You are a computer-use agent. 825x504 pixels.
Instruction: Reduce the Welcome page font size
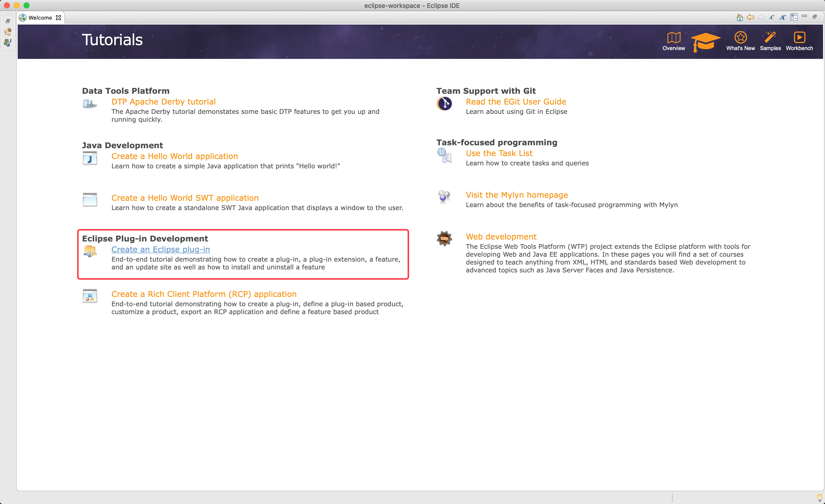(x=772, y=17)
